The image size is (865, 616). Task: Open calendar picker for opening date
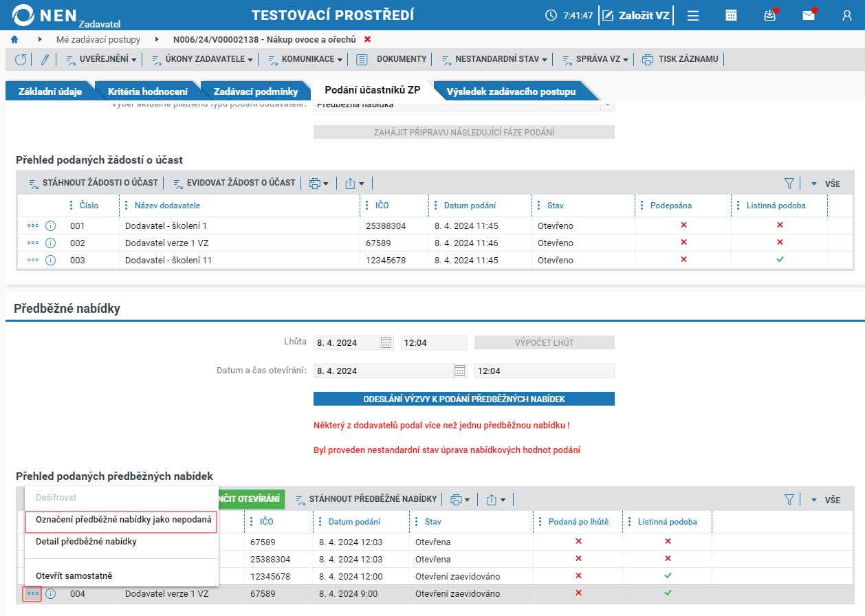pyautogui.click(x=460, y=371)
